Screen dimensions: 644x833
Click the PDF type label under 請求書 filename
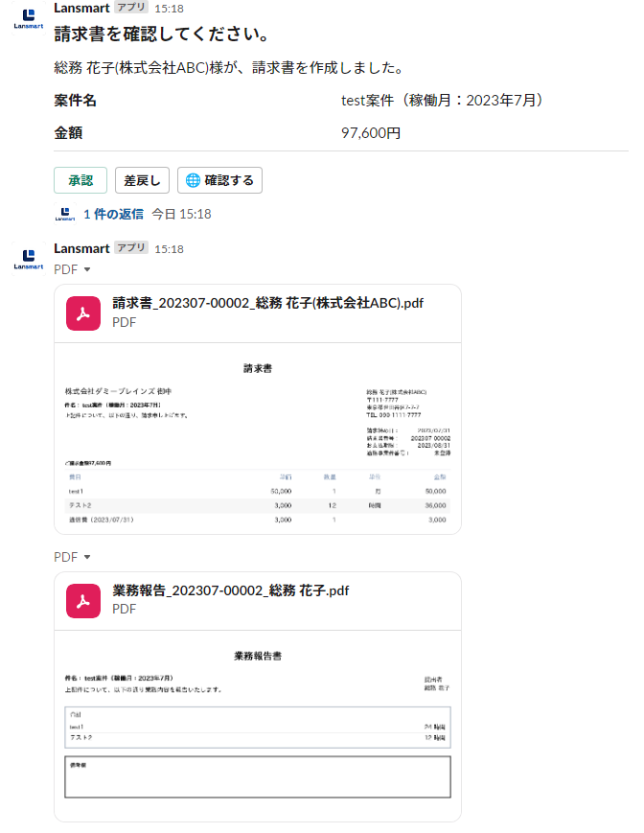pyautogui.click(x=125, y=322)
